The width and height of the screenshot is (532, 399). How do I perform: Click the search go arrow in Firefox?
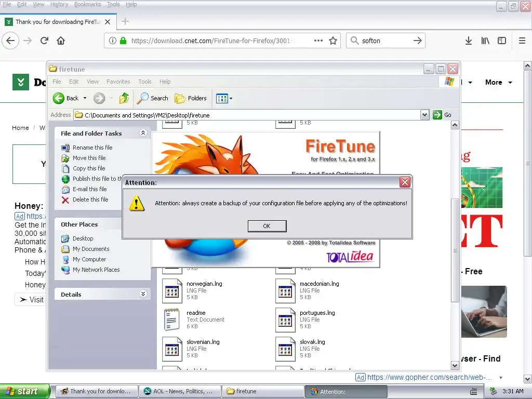pyautogui.click(x=418, y=41)
